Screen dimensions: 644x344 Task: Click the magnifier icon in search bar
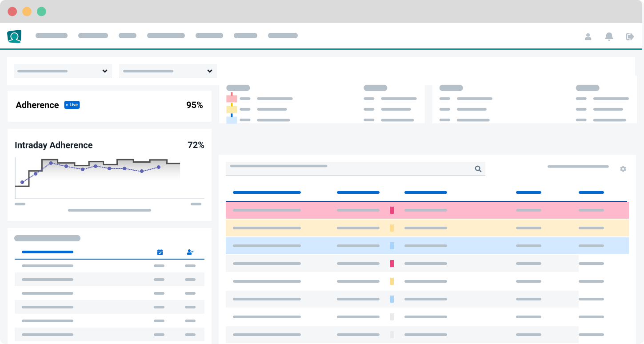click(478, 169)
